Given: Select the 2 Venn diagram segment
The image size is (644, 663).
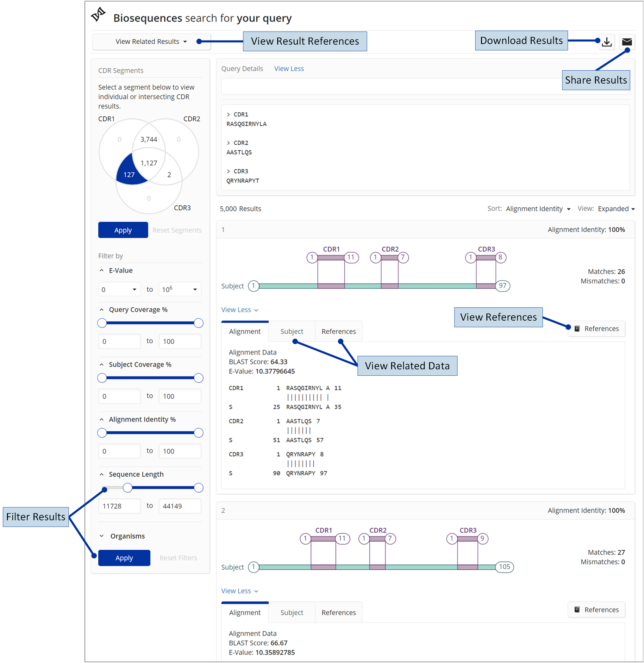Looking at the screenshot, I should 169,175.
